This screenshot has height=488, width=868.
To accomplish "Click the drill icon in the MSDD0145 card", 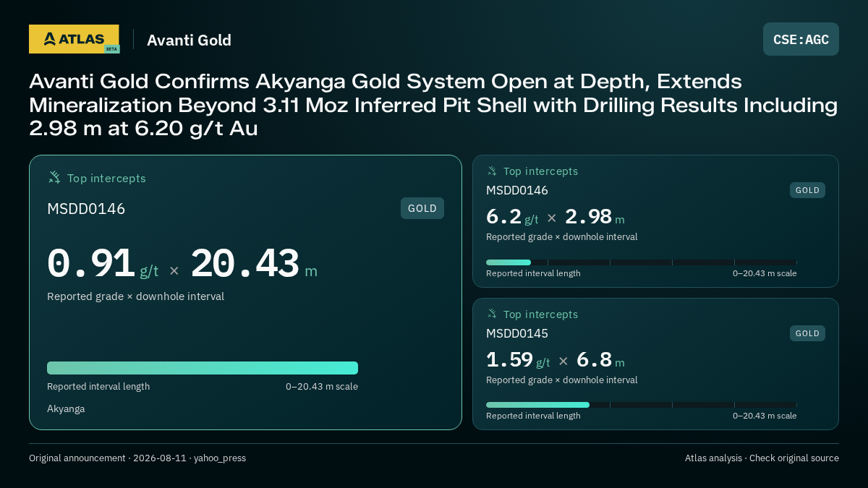I will pos(492,314).
